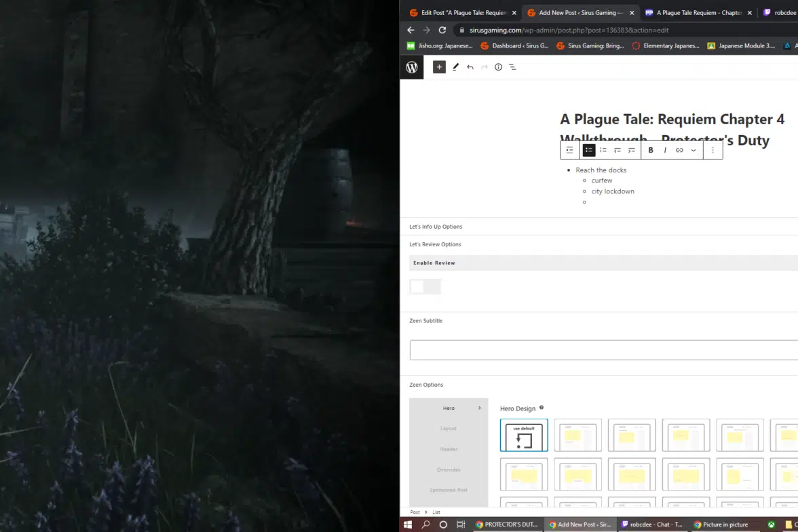Switch to ordered numbered list style
Viewport: 798px width, 532px height.
point(603,150)
